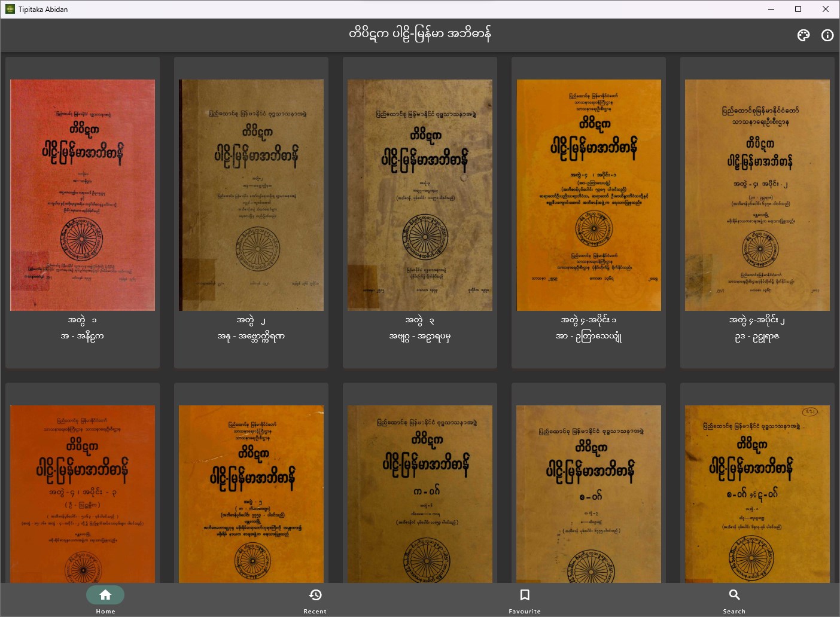Open second-row last book cover with stamp
Image resolution: width=840 pixels, height=617 pixels.
point(757,494)
